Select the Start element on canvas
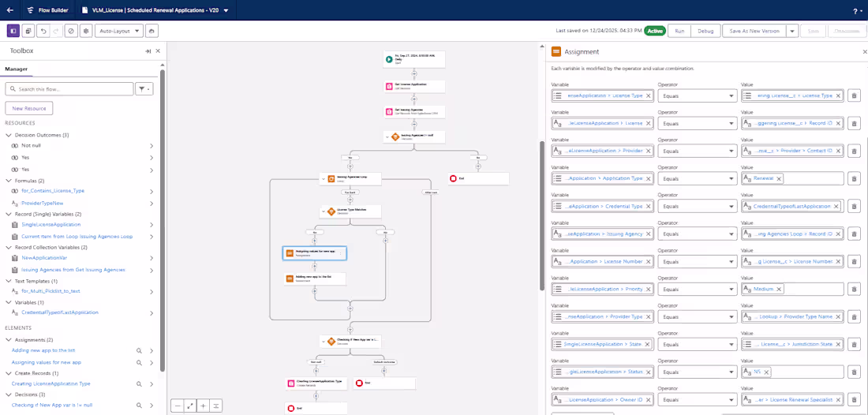 point(413,59)
